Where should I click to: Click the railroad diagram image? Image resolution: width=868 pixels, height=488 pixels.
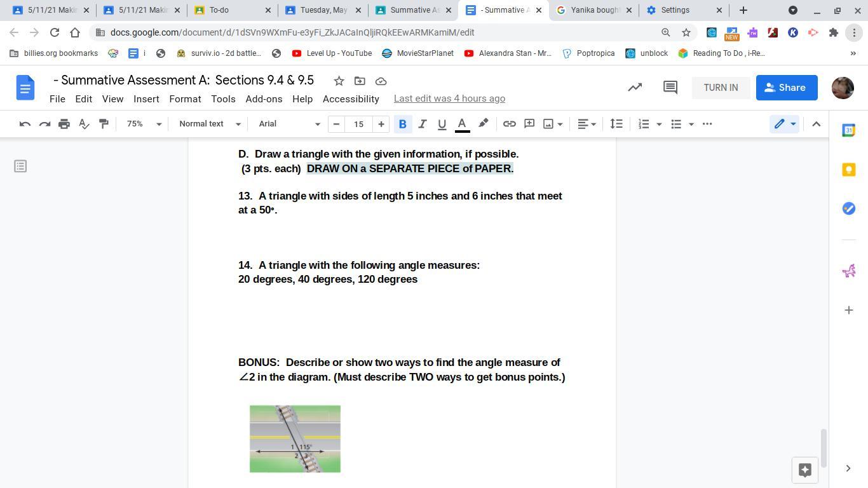click(x=295, y=438)
